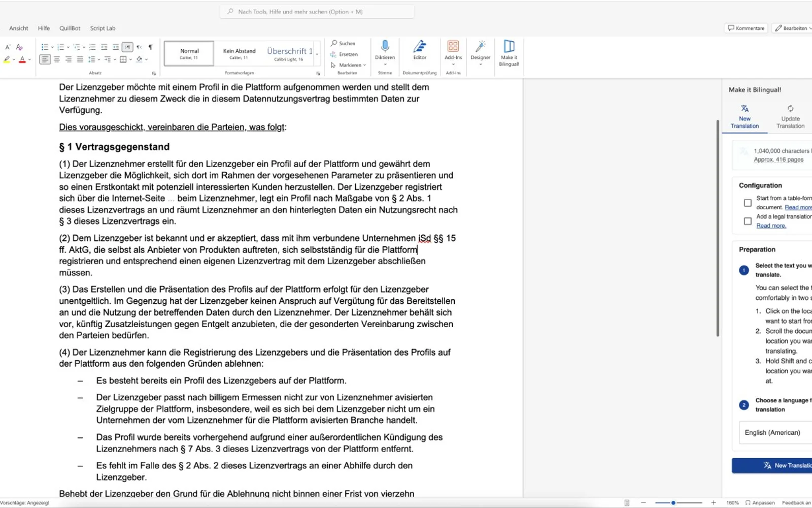
Task: Enable 'Start from a table-form document' checkbox
Action: pyautogui.click(x=748, y=203)
